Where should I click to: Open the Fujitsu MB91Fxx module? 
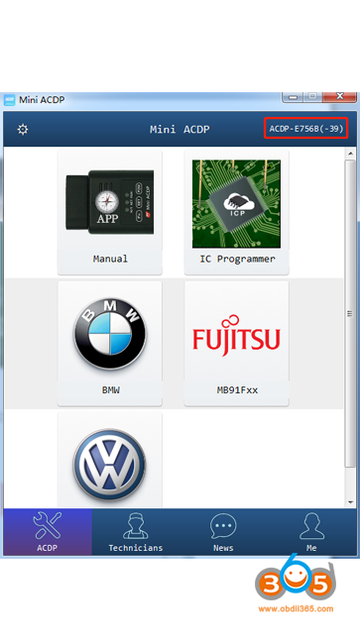tap(236, 344)
